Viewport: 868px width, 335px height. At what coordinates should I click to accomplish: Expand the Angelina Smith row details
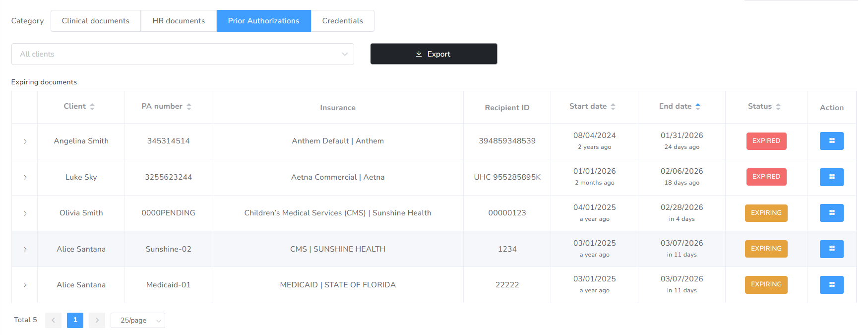[25, 141]
